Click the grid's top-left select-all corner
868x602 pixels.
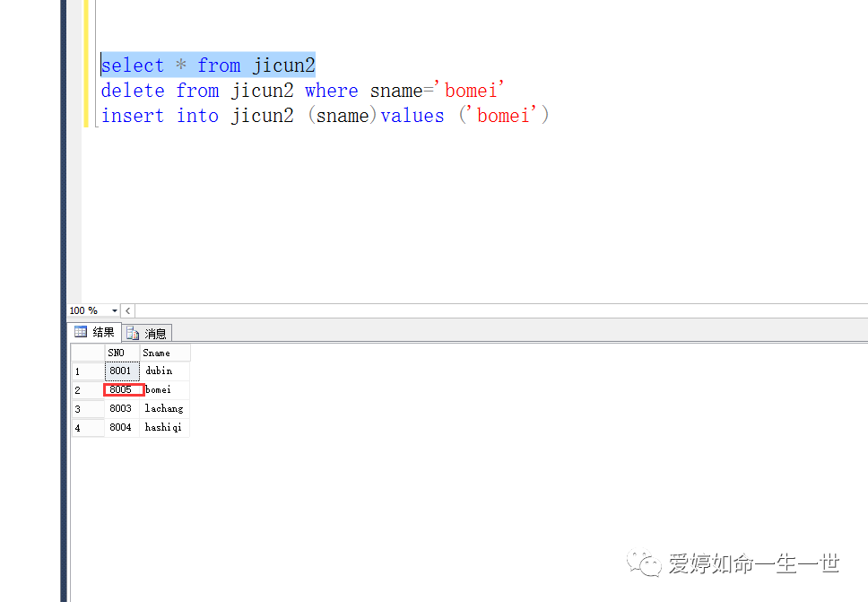point(88,353)
